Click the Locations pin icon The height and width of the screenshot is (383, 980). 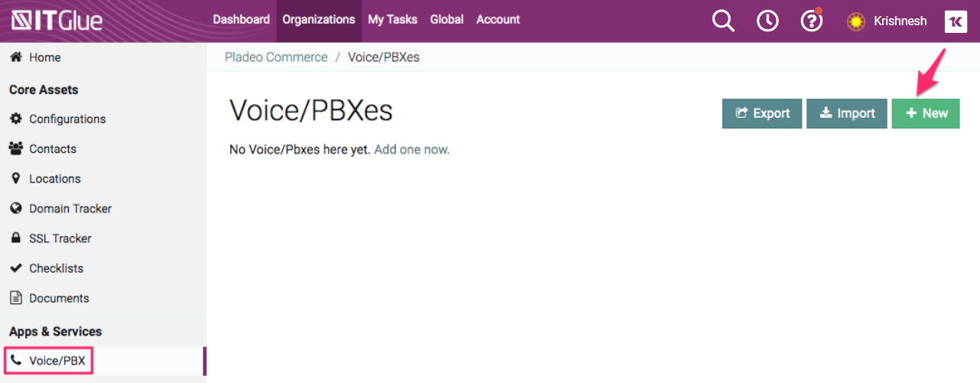point(15,178)
